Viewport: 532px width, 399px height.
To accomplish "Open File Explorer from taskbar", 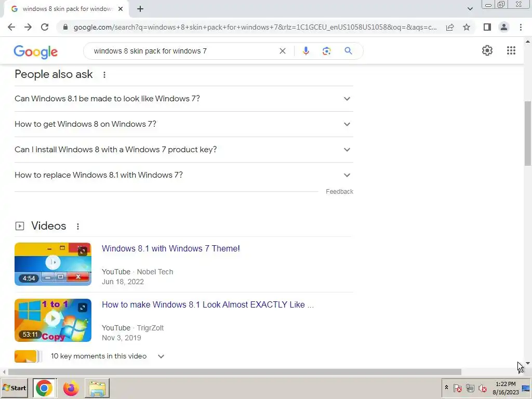I will [x=97, y=388].
